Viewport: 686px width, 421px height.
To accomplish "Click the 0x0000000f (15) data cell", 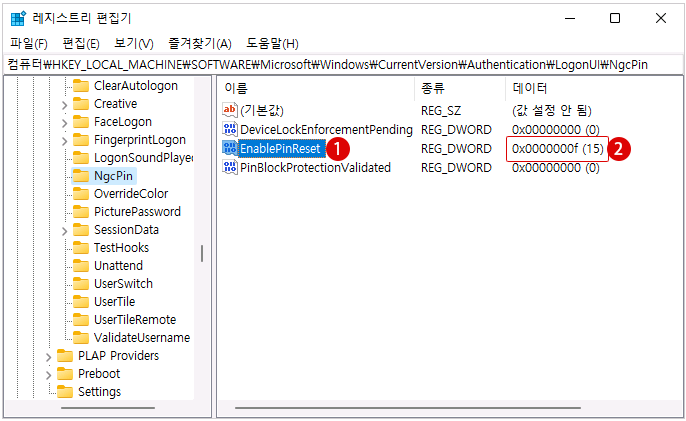I will (557, 149).
